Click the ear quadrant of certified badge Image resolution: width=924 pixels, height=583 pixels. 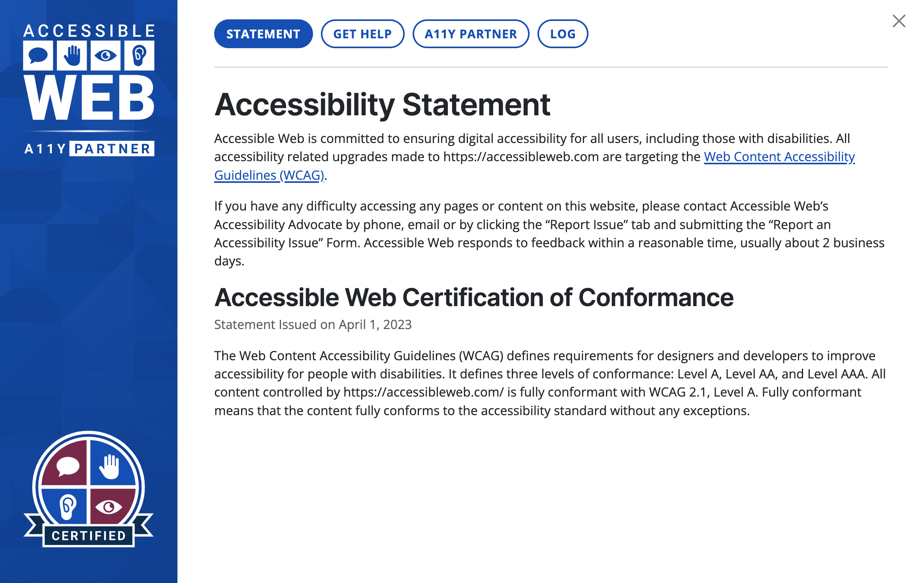[x=65, y=507]
